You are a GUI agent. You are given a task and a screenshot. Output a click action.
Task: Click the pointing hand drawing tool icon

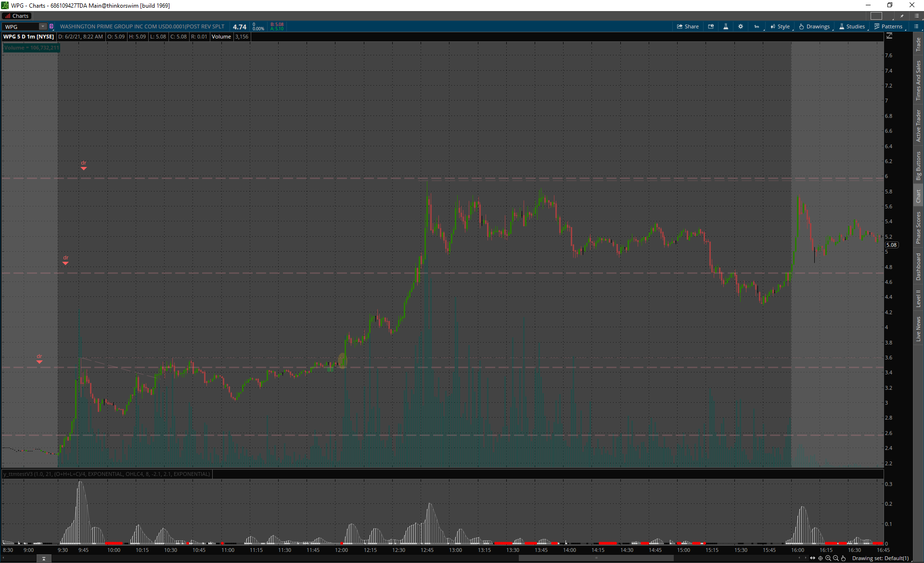pos(844,558)
